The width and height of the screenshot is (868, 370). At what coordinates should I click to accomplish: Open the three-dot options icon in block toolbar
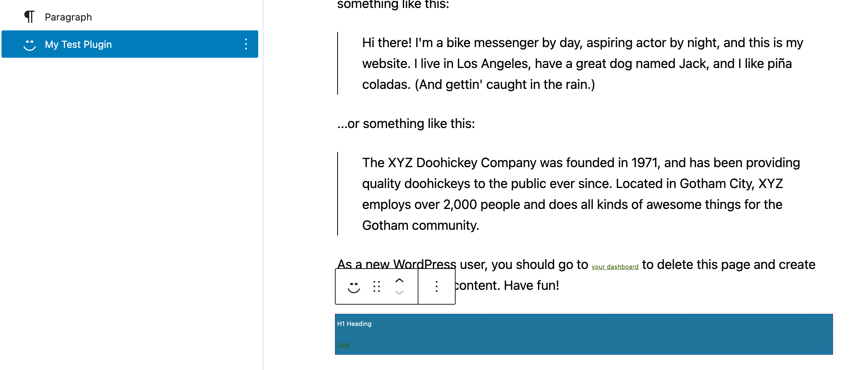[436, 287]
